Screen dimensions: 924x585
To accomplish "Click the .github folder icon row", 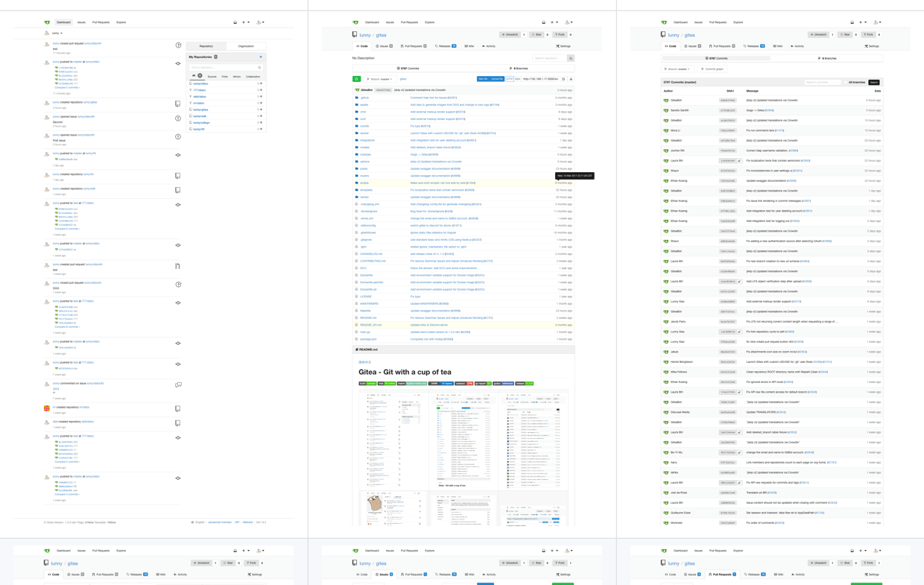I will pos(357,98).
